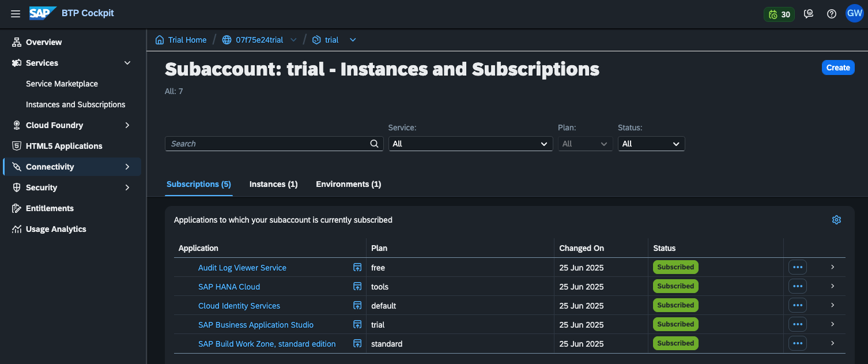Click the Usage Analytics chart icon
868x364 pixels.
pyautogui.click(x=17, y=229)
